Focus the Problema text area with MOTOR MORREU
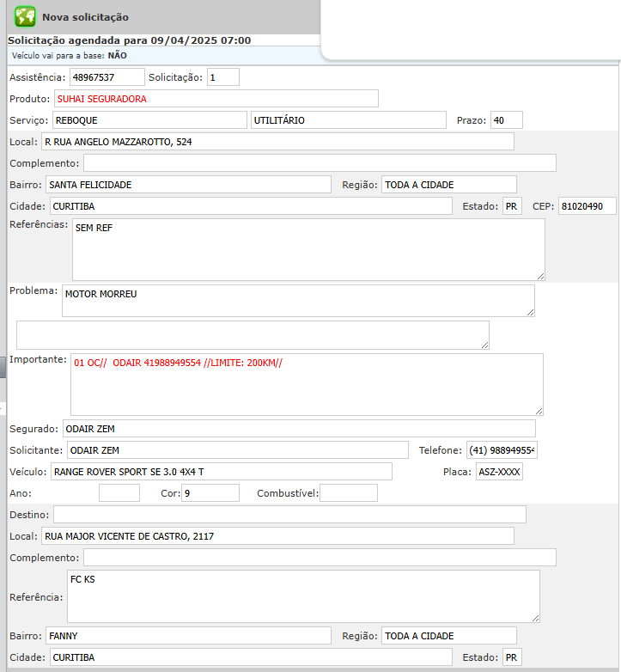621x672 pixels. (297, 301)
